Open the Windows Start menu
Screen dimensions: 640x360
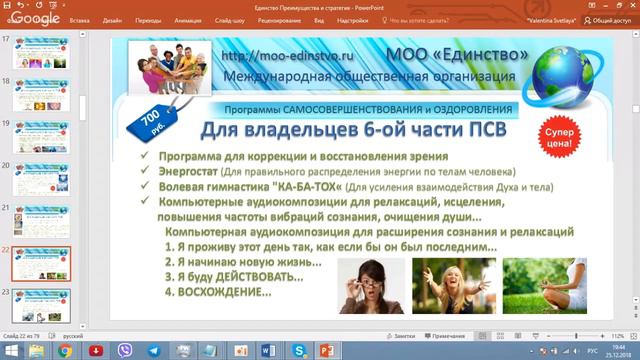tap(11, 351)
